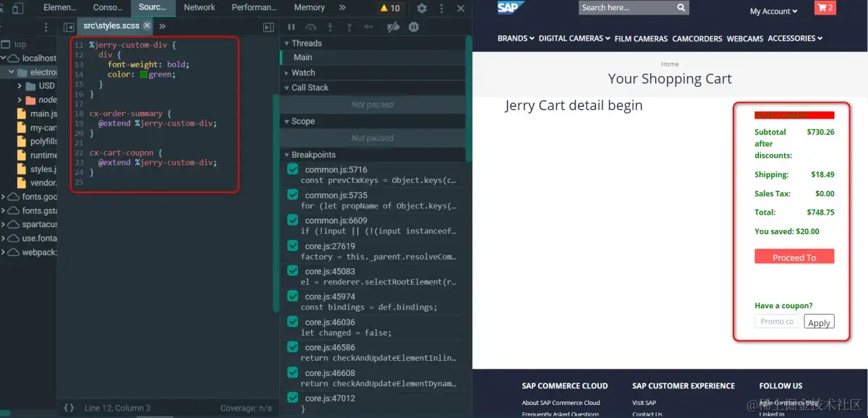Step out of current function
Viewport: 868px width, 418px height.
(349, 27)
